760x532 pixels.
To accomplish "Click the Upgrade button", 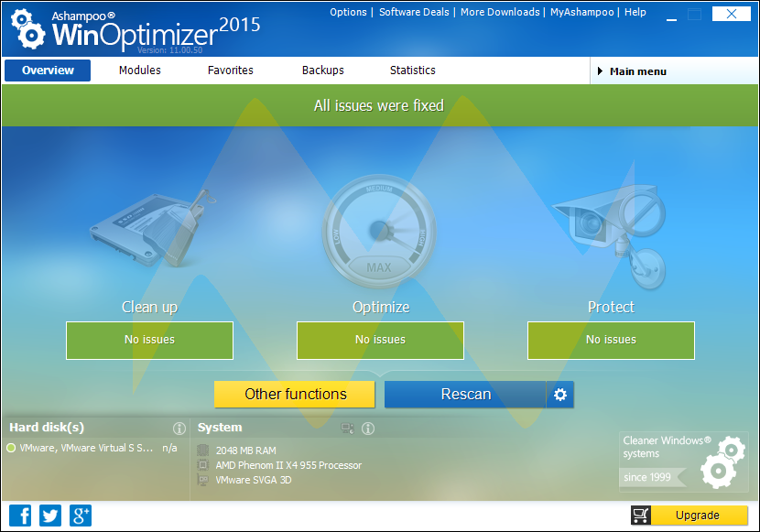I will [x=698, y=515].
